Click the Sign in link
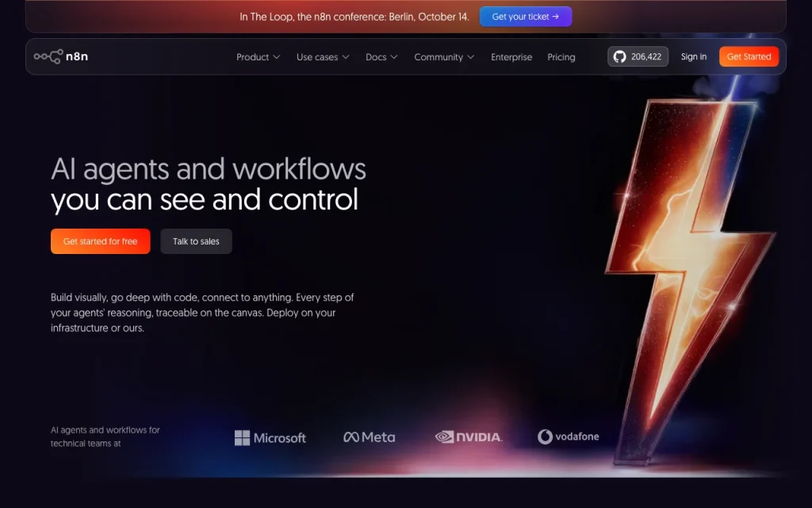The height and width of the screenshot is (508, 812). tap(693, 56)
